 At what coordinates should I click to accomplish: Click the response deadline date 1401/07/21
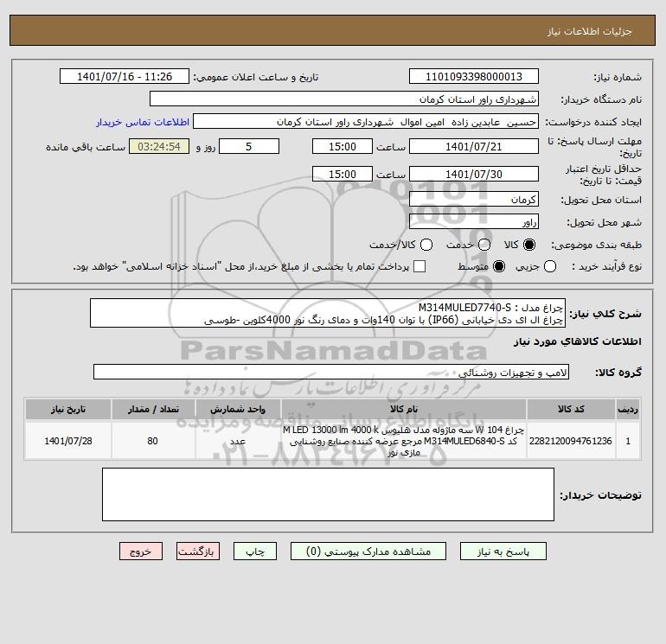tap(474, 146)
